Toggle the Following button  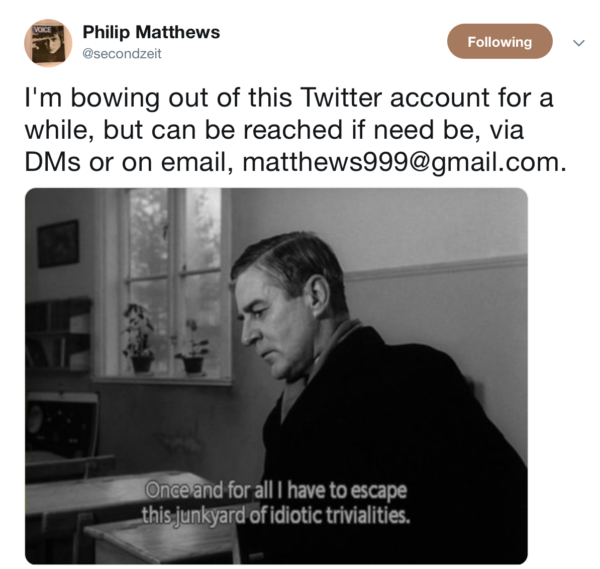pos(499,42)
